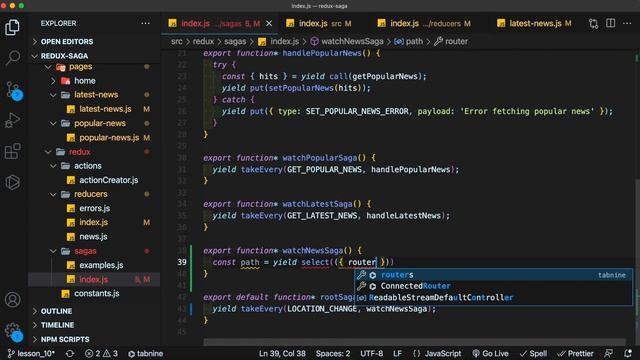Open the Explorer view in activity bar
The width and height of the screenshot is (640, 360).
tap(12, 28)
